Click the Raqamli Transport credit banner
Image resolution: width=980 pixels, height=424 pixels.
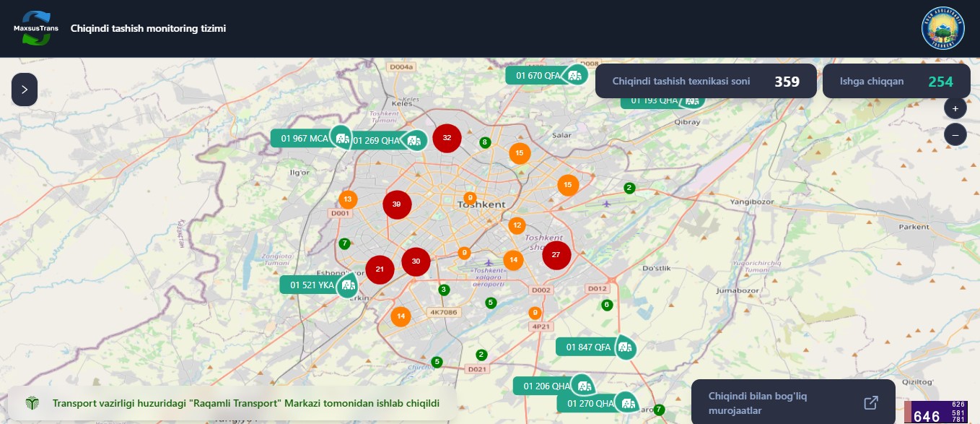[232, 403]
